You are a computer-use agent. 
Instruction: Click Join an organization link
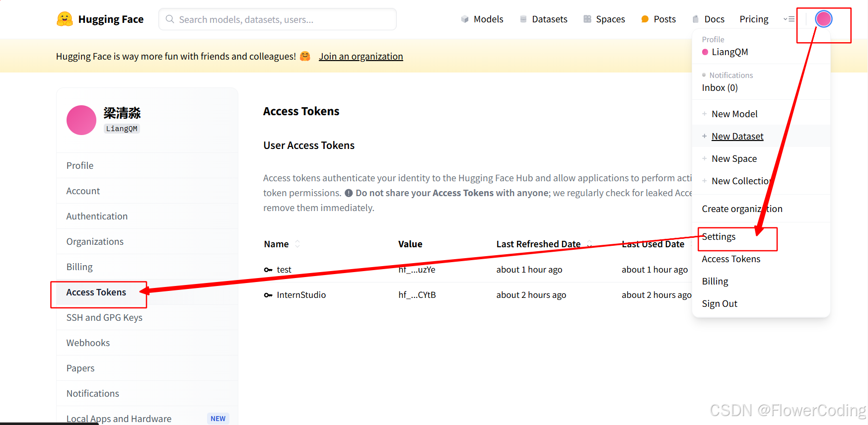tap(361, 56)
